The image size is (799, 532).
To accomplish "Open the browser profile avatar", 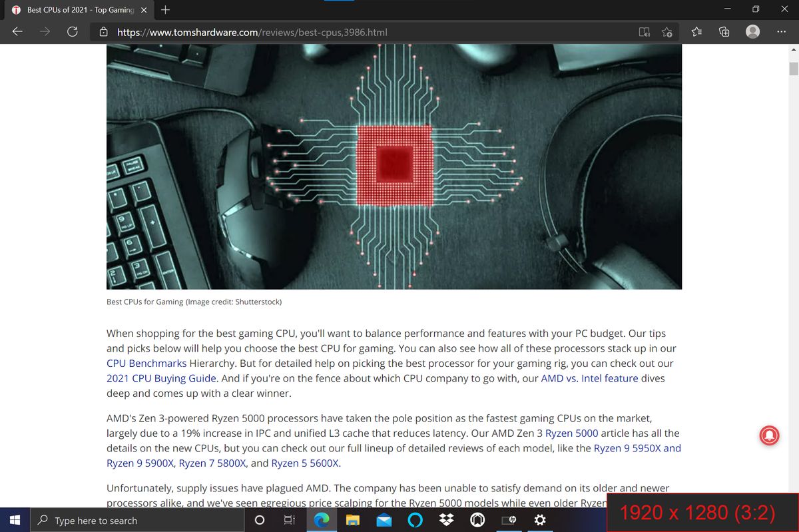I will 753,32.
